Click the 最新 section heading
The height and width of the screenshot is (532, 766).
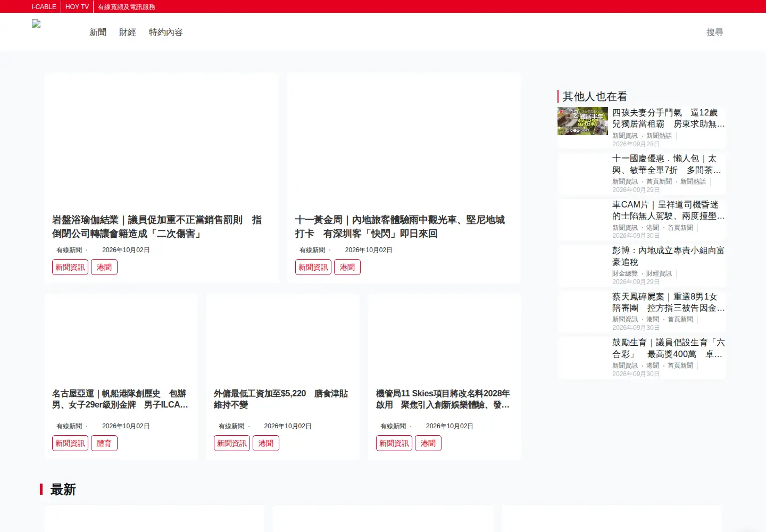pyautogui.click(x=63, y=489)
